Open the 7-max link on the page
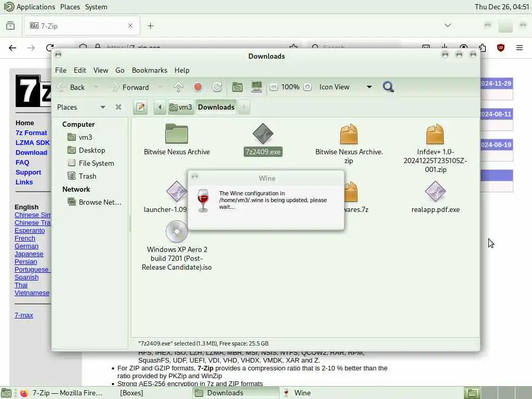Image resolution: width=532 pixels, height=399 pixels. (x=24, y=315)
